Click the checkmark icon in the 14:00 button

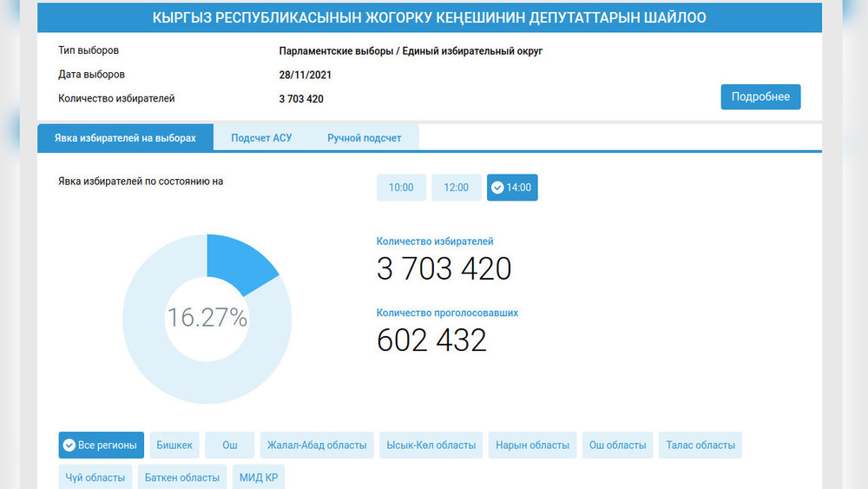point(497,188)
